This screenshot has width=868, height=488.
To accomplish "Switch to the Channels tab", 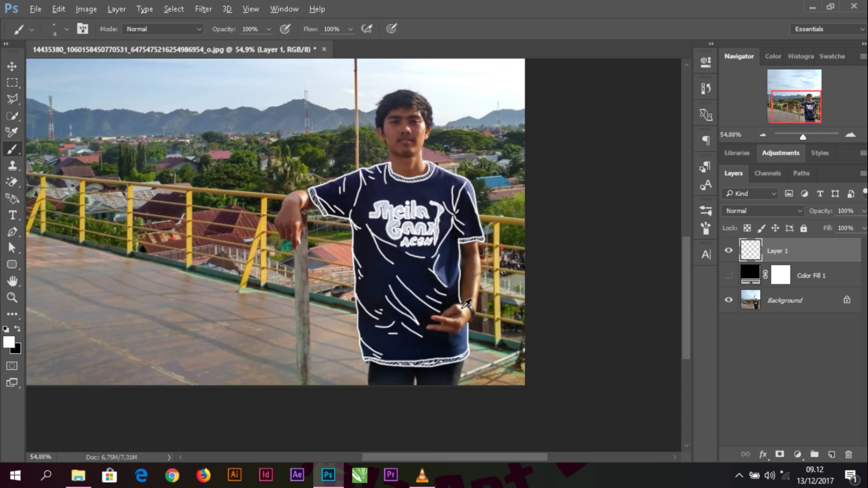I will 767,173.
